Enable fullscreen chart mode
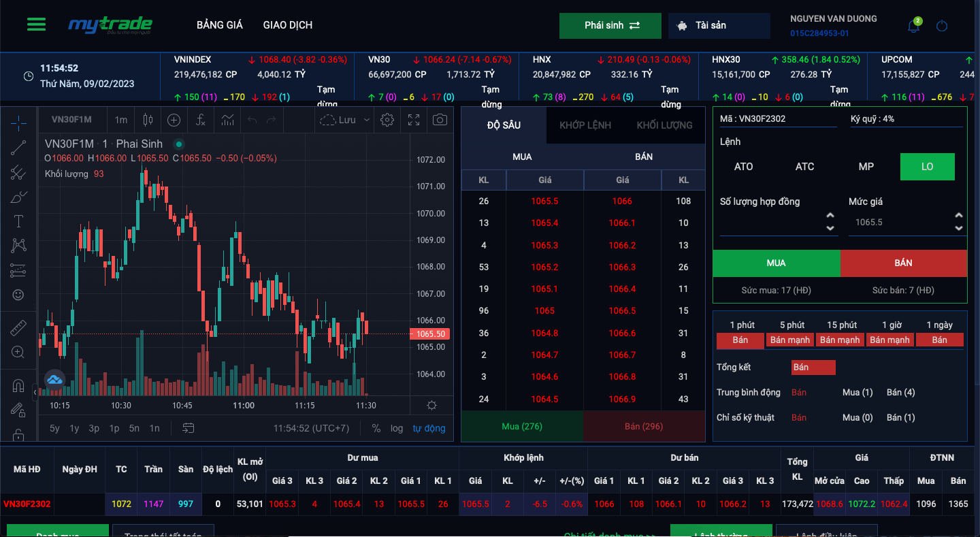Screen dimensions: 980x537 point(414,120)
